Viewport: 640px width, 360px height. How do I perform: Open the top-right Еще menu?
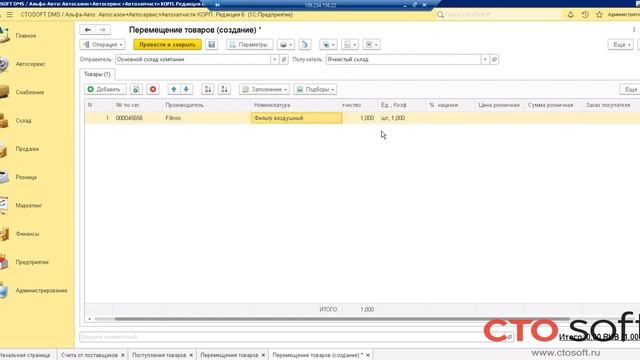pos(621,44)
